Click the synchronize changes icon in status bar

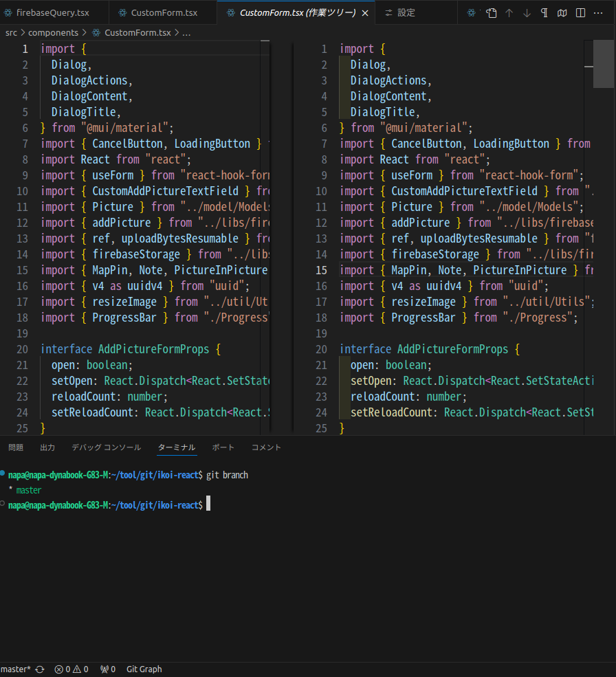coord(40,669)
